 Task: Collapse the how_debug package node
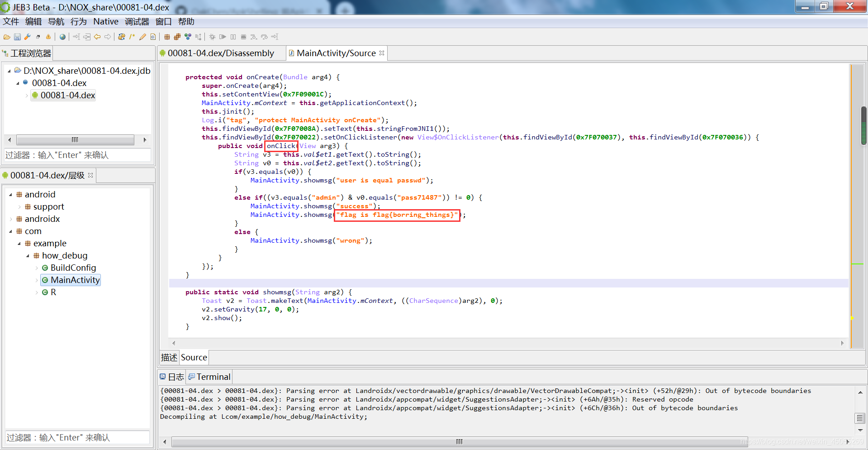(x=28, y=256)
